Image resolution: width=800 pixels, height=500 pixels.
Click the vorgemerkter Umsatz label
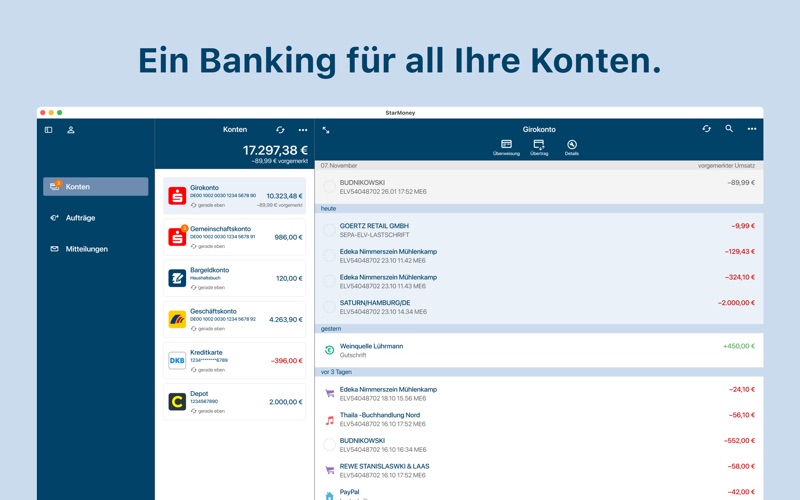pos(727,166)
